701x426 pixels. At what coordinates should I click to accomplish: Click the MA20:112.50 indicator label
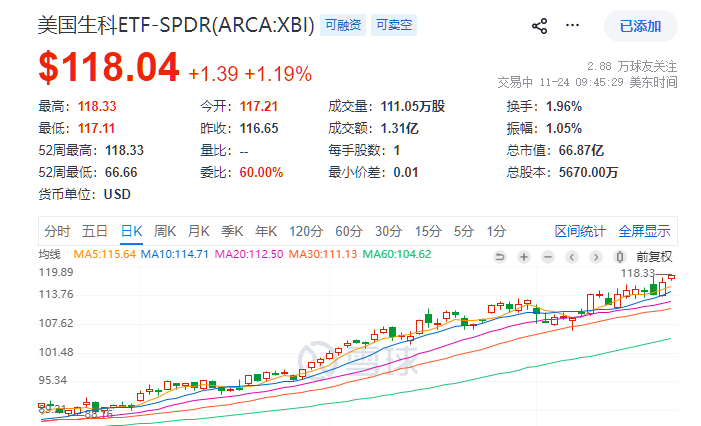click(249, 254)
